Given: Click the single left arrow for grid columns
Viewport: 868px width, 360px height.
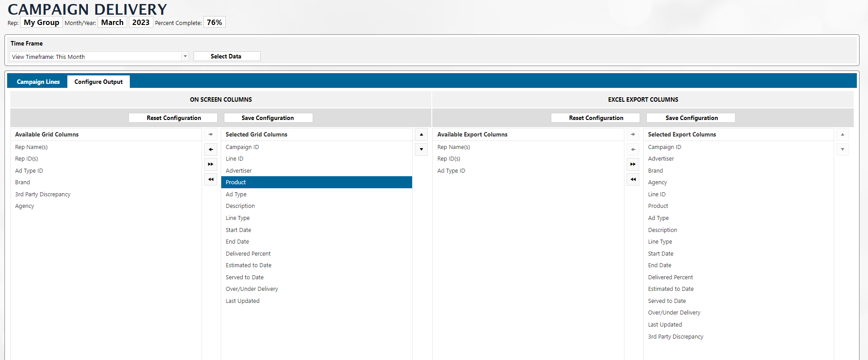Looking at the screenshot, I should [x=211, y=149].
